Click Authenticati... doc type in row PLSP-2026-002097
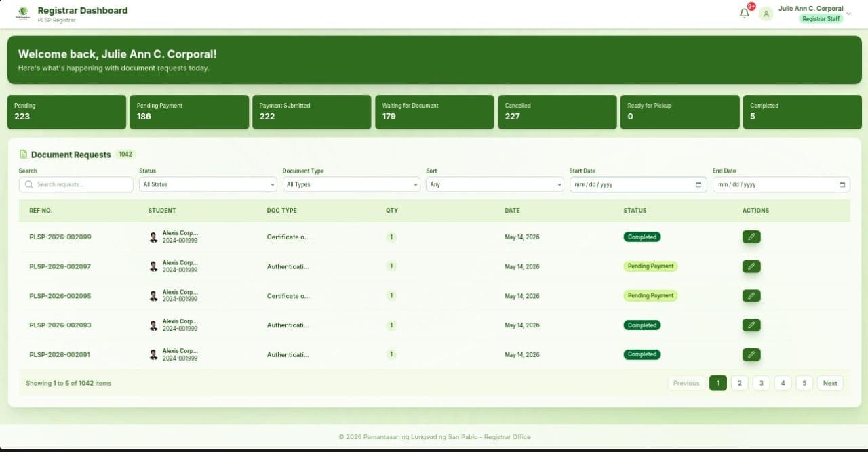Image resolution: width=868 pixels, height=452 pixels. [x=288, y=266]
